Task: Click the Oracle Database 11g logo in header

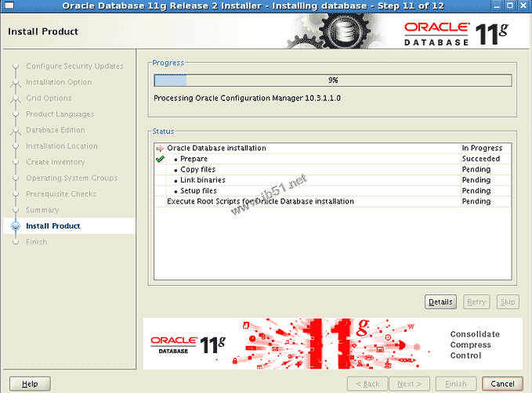Action: [456, 34]
